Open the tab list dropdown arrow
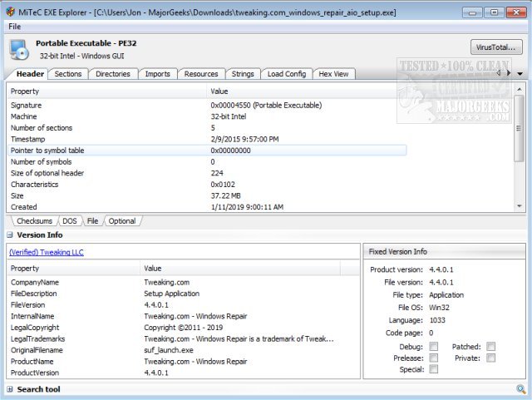Viewport: 532px width, 400px height. click(520, 73)
